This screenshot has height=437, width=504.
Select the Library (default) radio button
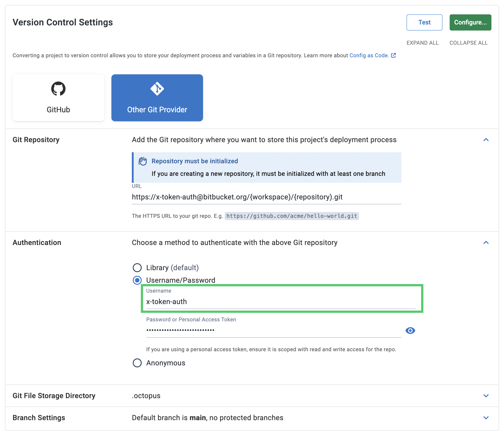(137, 267)
